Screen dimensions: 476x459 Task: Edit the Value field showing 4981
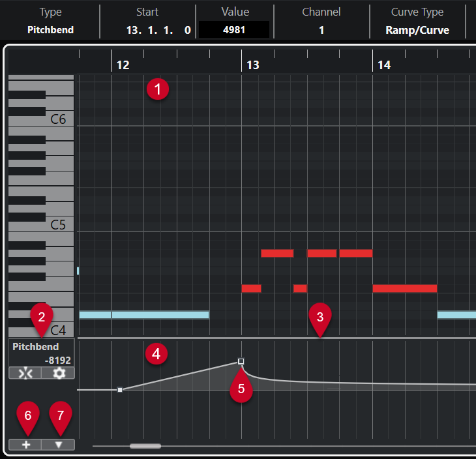point(234,30)
